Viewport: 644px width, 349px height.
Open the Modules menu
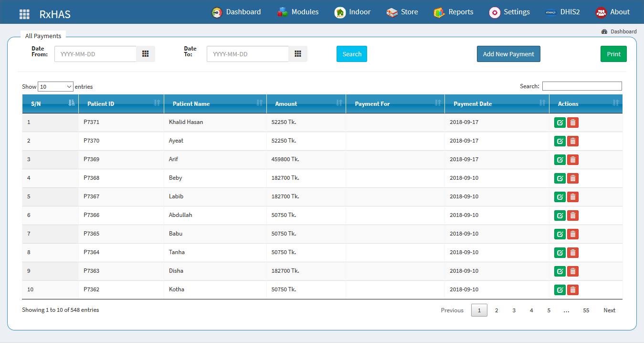tap(298, 12)
